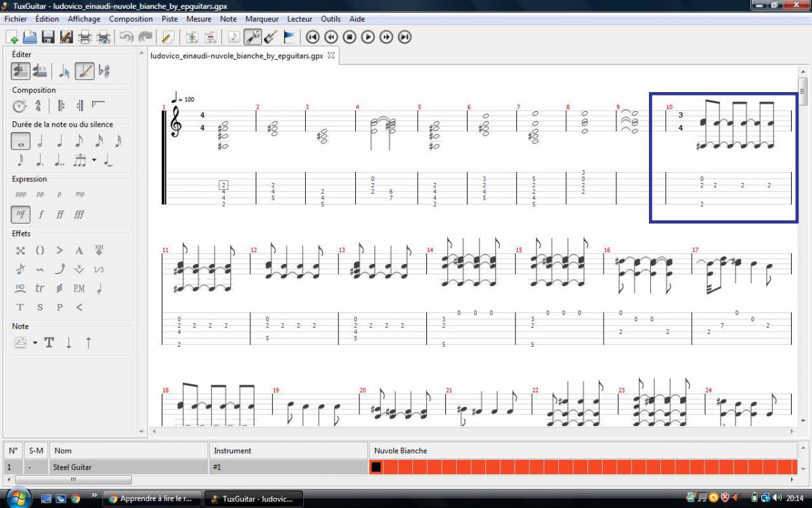Toggle dead note X effect

pos(20,250)
